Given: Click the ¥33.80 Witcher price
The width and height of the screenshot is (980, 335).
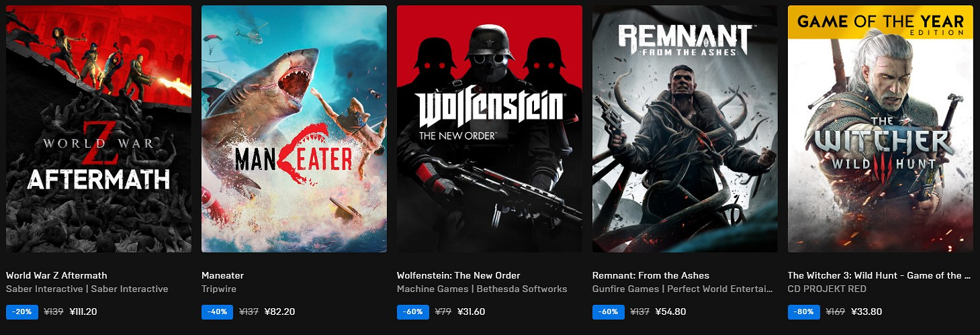Looking at the screenshot, I should click(866, 312).
